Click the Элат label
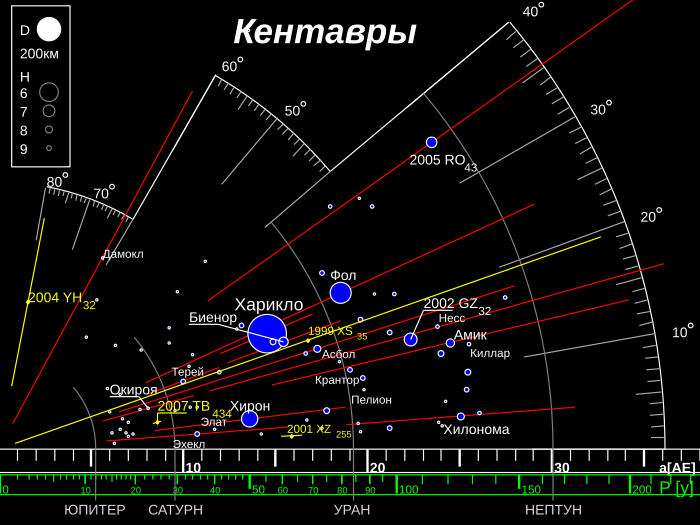The image size is (700, 525). pos(214,422)
